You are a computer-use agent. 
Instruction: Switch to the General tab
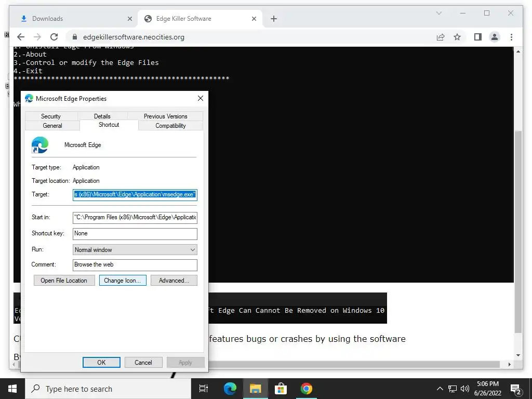coord(52,126)
